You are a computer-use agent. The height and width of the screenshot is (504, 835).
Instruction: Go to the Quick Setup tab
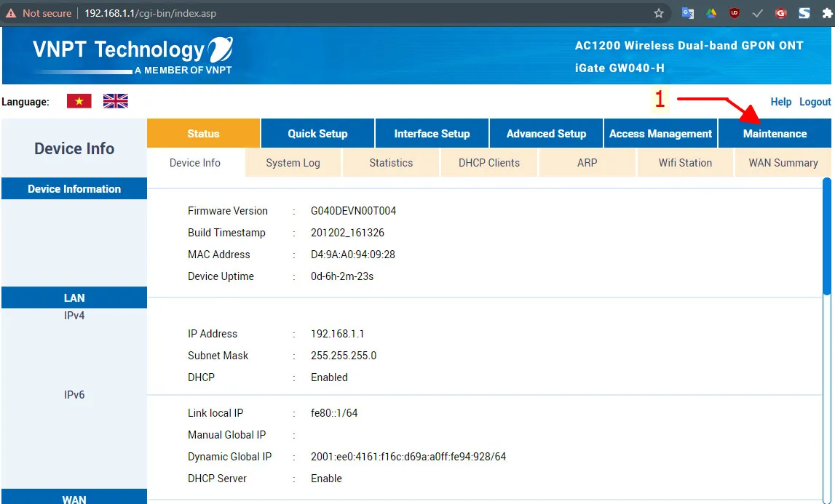pos(317,134)
